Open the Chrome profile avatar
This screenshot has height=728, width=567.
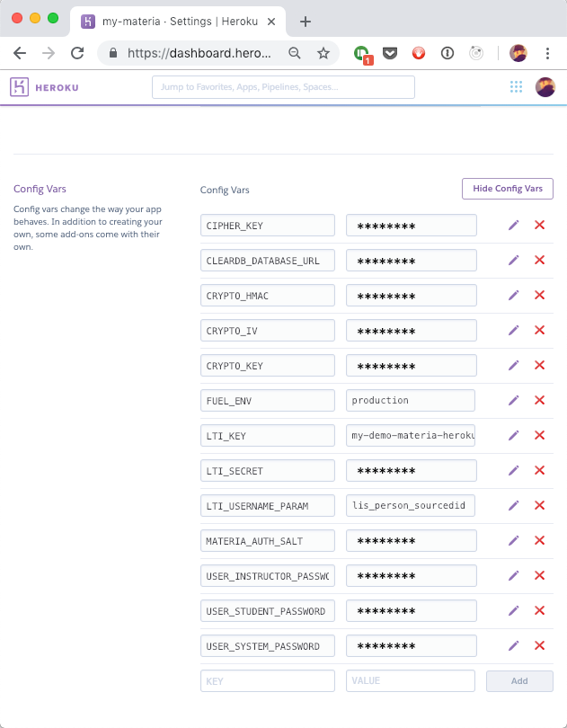(x=518, y=53)
